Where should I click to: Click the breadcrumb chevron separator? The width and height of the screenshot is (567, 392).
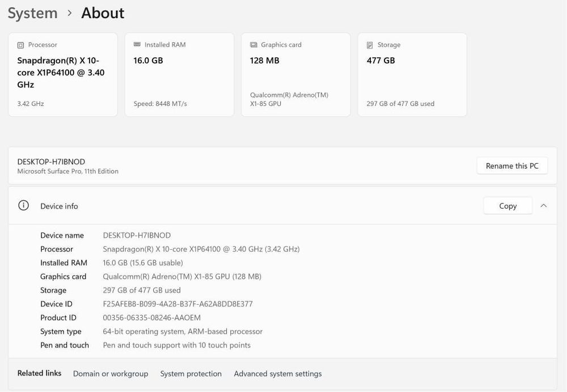point(70,14)
